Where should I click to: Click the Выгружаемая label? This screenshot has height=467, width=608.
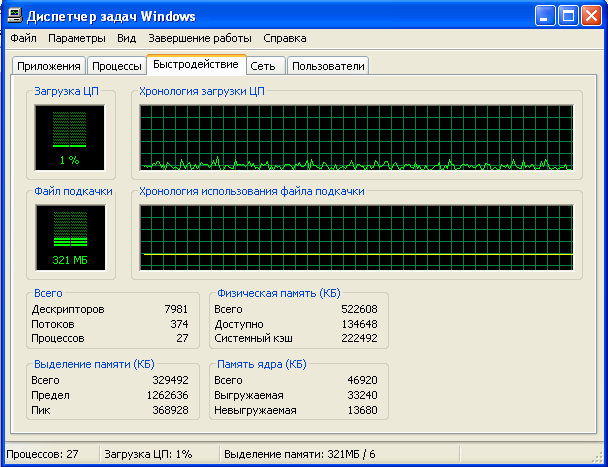click(249, 396)
